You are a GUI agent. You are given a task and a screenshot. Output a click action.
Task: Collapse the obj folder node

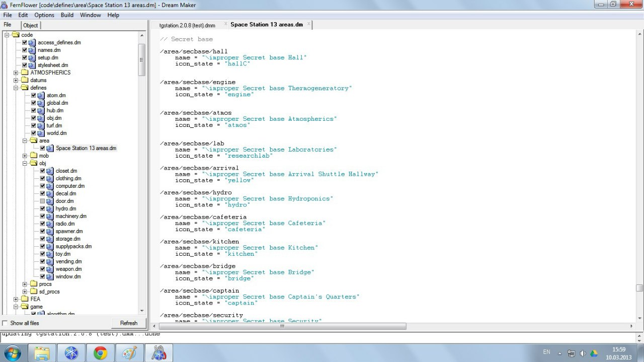point(25,163)
